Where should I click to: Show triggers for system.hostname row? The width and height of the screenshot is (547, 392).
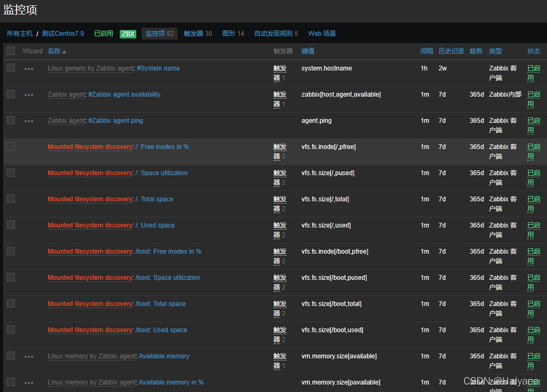coord(280,73)
